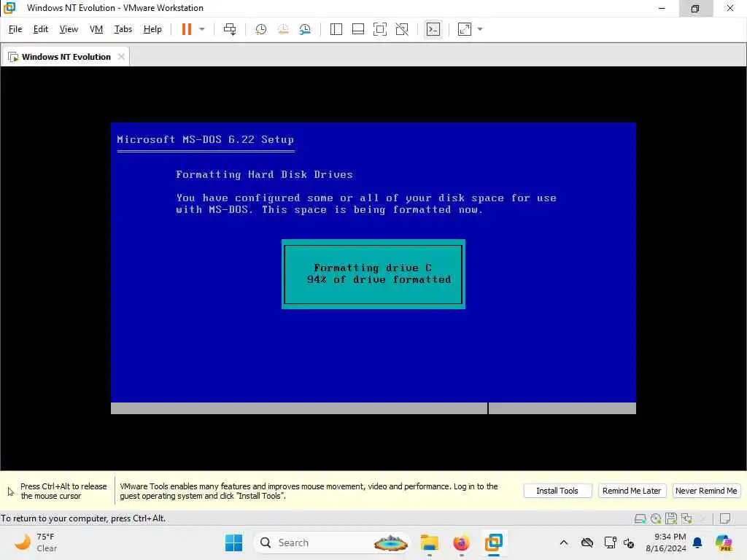The image size is (747, 560).
Task: Click Never Remind Me button
Action: tap(706, 491)
